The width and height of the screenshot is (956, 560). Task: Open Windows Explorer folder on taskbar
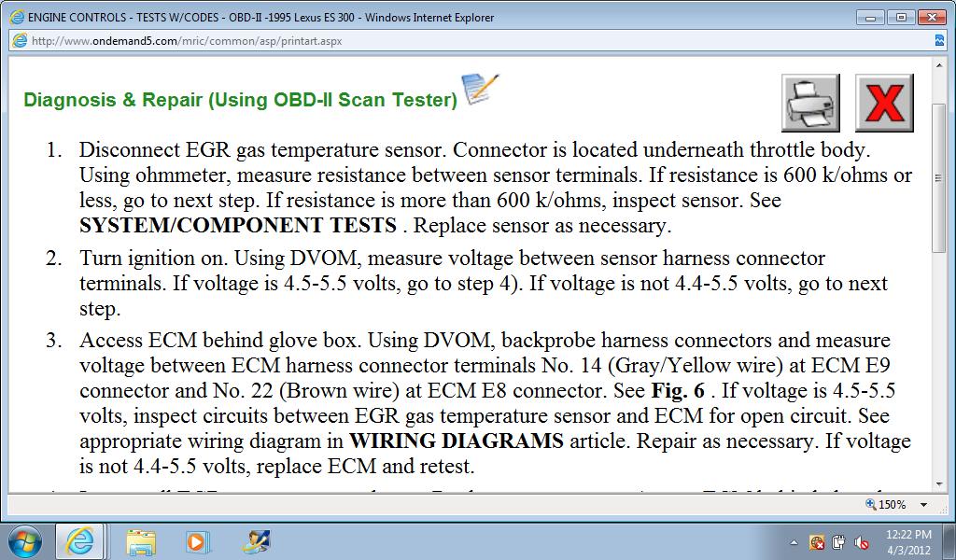point(141,541)
